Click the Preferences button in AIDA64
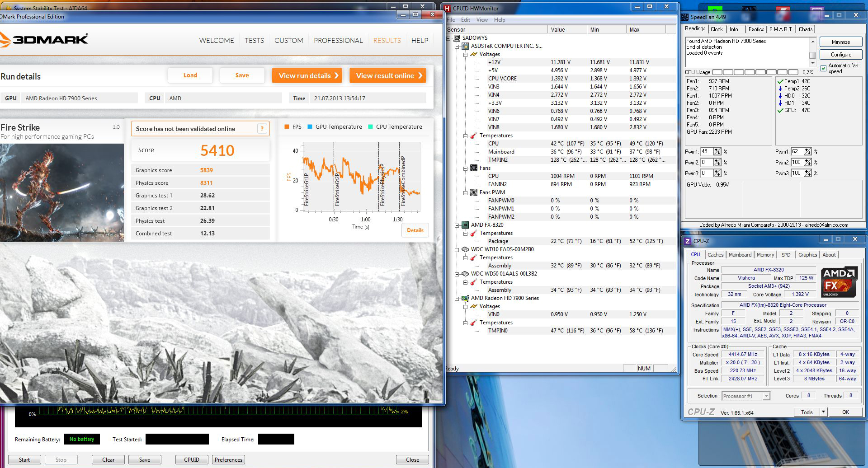 click(228, 460)
